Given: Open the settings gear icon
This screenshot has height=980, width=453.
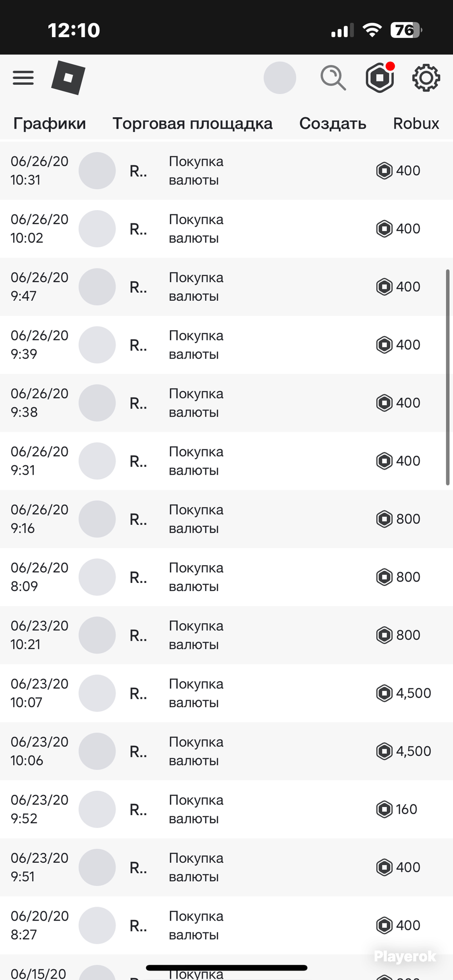Looking at the screenshot, I should (x=426, y=78).
